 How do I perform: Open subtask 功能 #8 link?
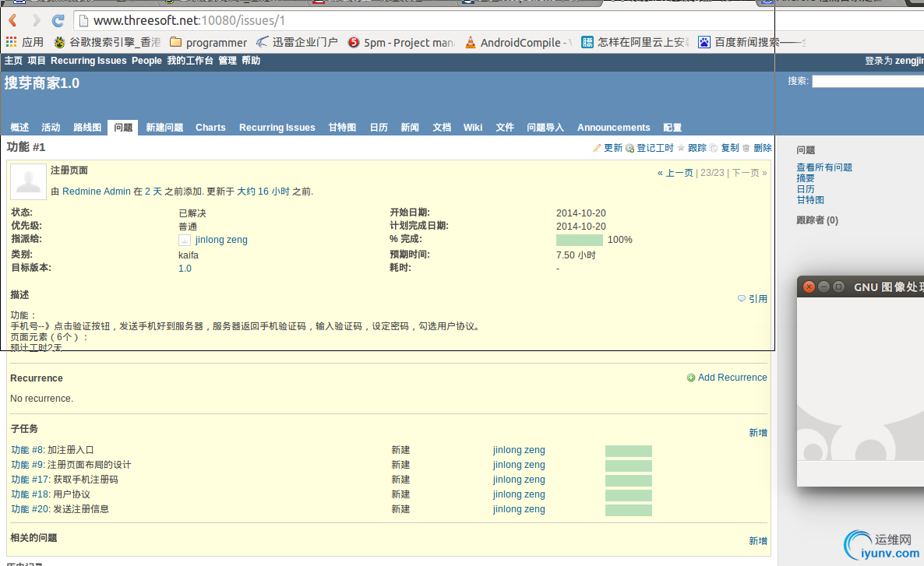point(28,450)
